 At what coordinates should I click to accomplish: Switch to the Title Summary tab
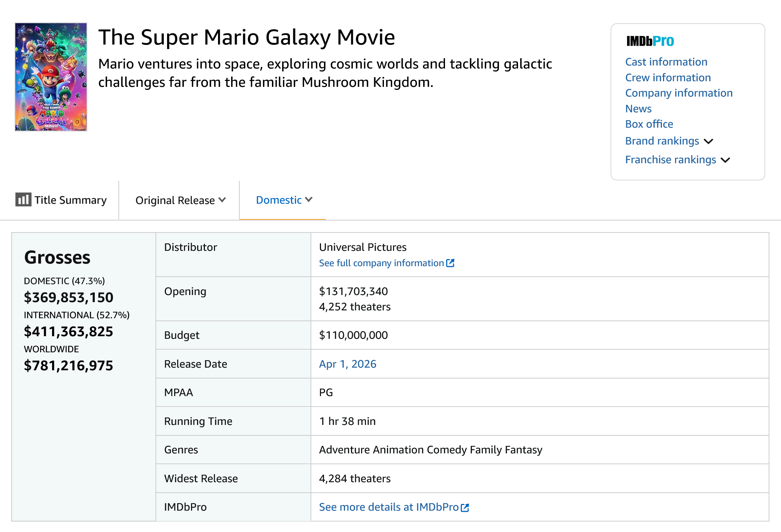point(70,200)
